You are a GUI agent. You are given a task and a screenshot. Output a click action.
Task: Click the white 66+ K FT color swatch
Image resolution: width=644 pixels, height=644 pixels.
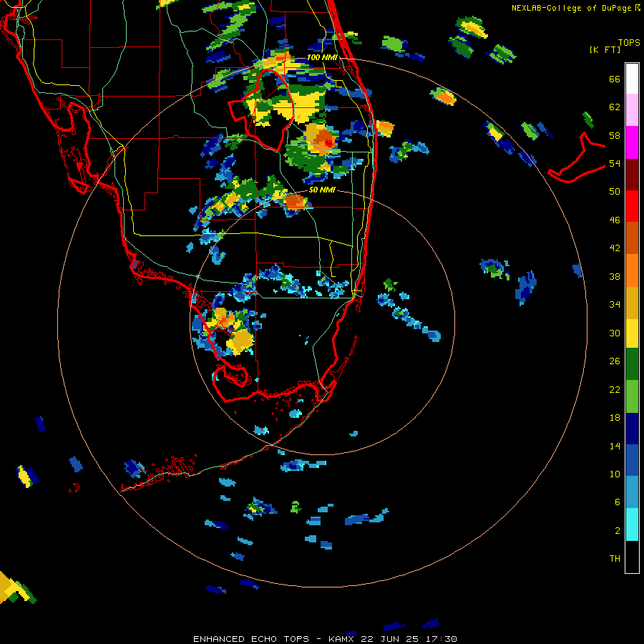(x=632, y=79)
